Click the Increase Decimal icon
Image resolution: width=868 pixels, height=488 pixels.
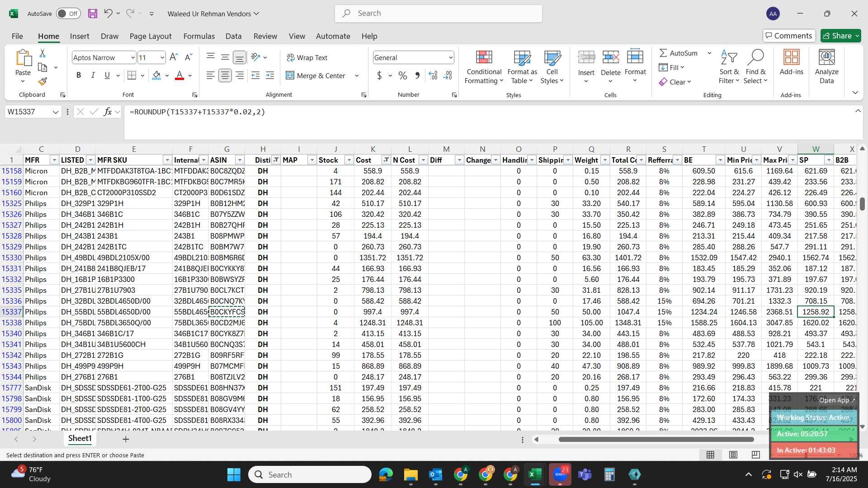click(x=433, y=75)
